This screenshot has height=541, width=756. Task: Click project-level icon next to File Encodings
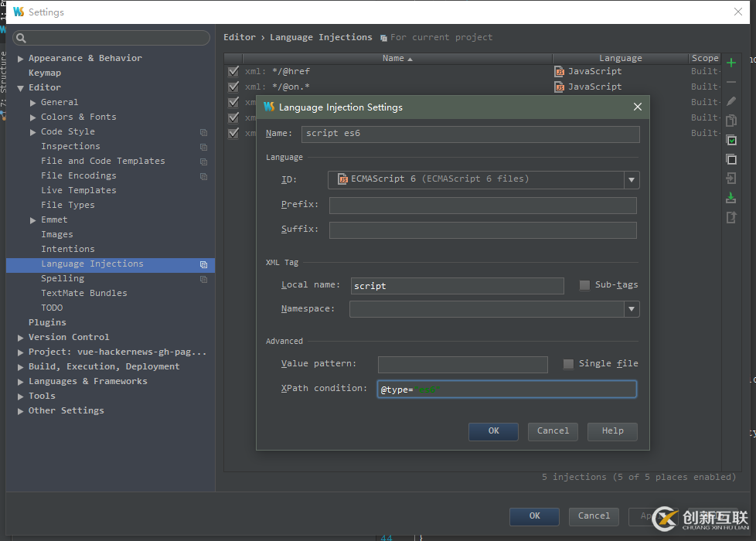203,176
